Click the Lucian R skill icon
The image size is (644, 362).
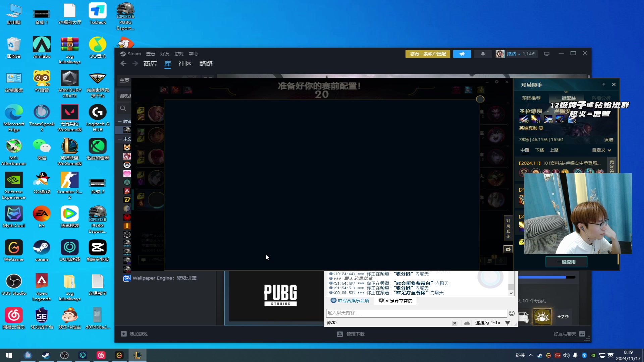click(572, 119)
